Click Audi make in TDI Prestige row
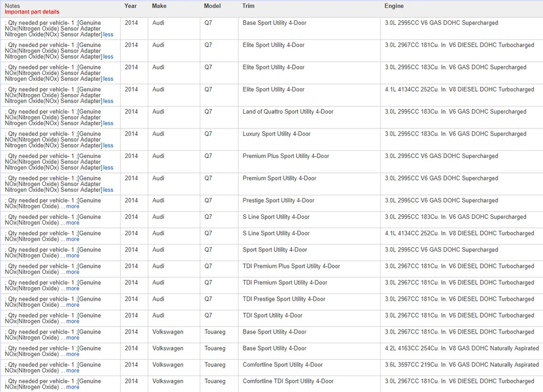 [x=158, y=299]
